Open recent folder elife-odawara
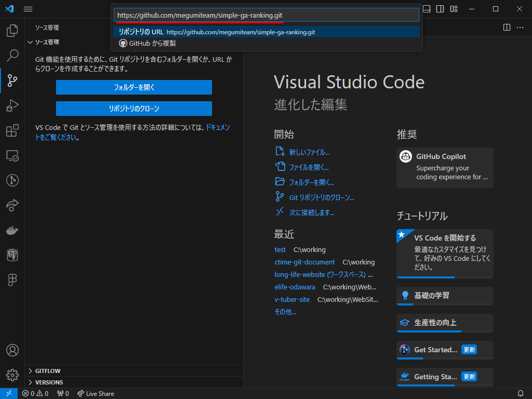 click(295, 287)
